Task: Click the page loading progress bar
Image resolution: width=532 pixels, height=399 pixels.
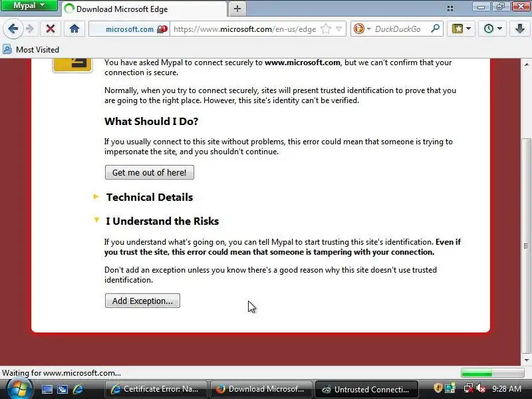Action: pyautogui.click(x=492, y=373)
